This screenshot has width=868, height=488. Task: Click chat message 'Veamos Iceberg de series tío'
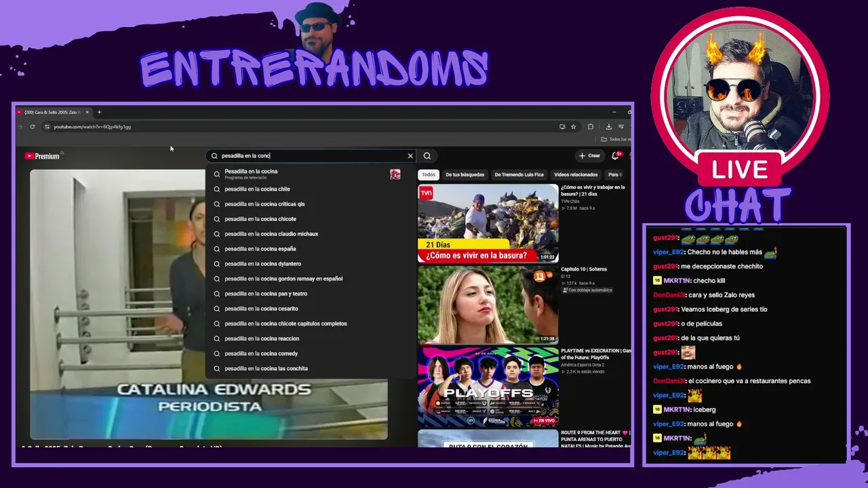point(724,309)
